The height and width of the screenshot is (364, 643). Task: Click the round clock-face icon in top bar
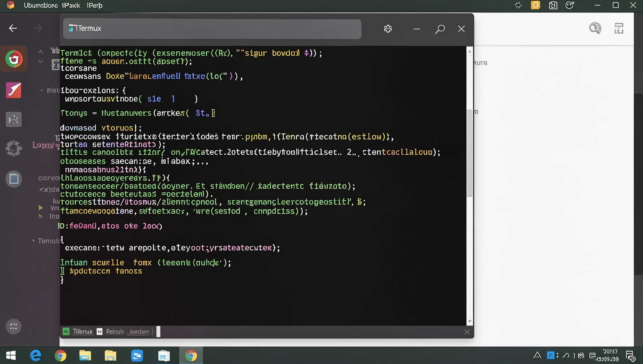pyautogui.click(x=570, y=5)
